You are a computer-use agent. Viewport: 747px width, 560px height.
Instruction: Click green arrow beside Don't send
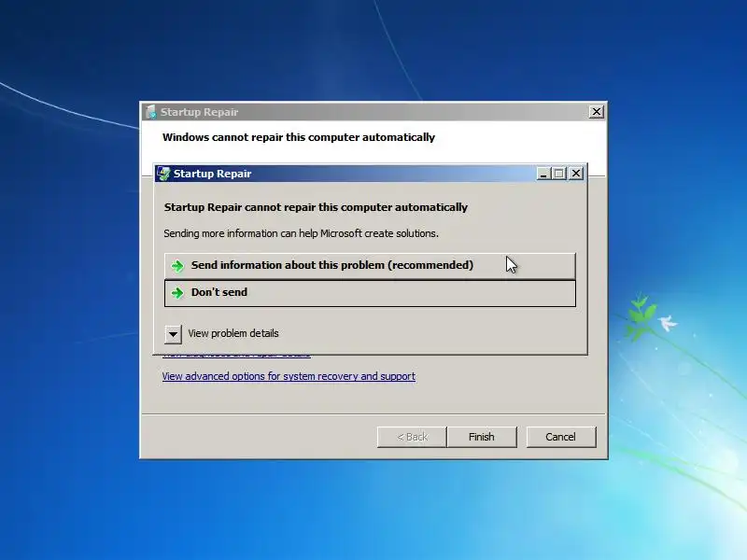point(177,293)
